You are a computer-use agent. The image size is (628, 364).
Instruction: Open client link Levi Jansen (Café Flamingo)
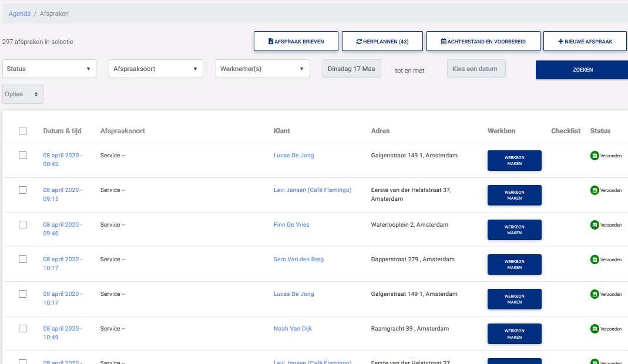(313, 190)
